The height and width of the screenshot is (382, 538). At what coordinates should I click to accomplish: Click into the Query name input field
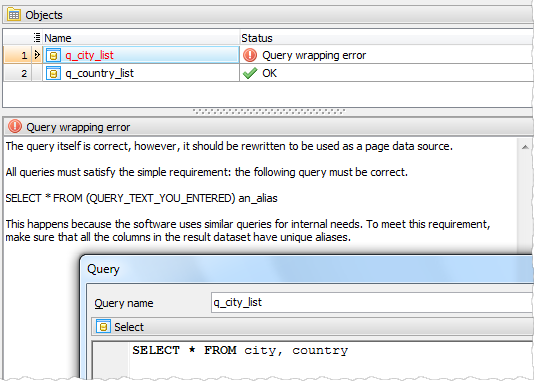(372, 302)
